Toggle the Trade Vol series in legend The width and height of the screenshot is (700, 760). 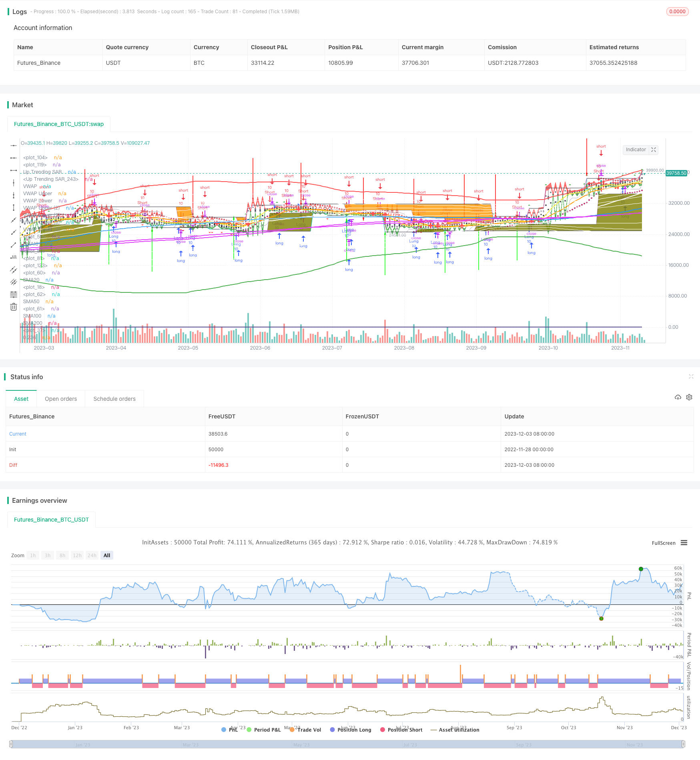[x=305, y=730]
